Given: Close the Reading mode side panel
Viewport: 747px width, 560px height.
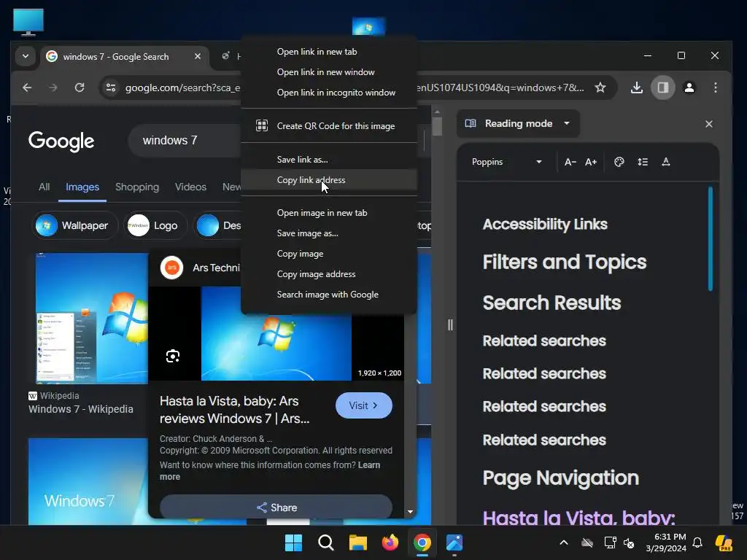Looking at the screenshot, I should pyautogui.click(x=709, y=124).
